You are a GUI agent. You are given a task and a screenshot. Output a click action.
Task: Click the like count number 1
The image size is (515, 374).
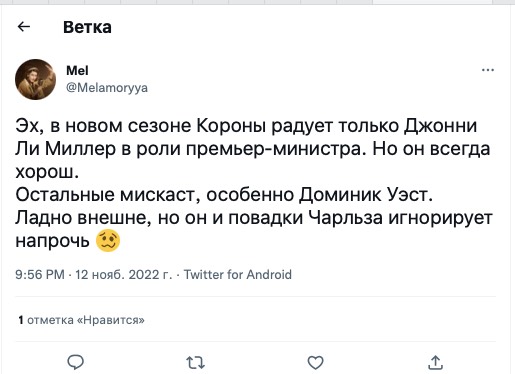point(21,320)
